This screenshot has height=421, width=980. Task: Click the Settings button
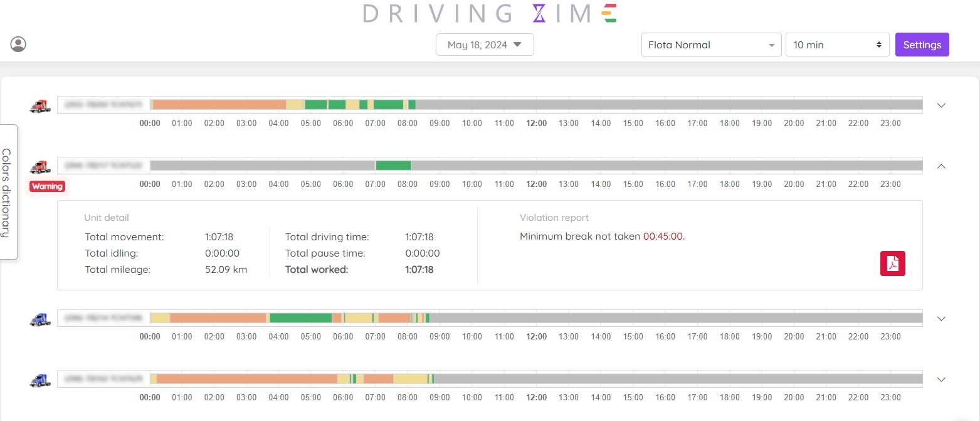[x=922, y=44]
